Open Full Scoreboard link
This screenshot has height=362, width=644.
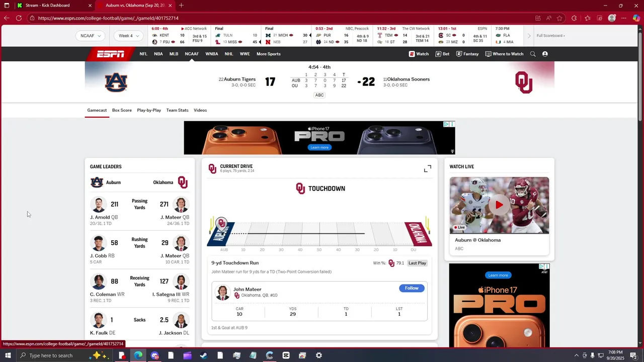click(x=550, y=36)
